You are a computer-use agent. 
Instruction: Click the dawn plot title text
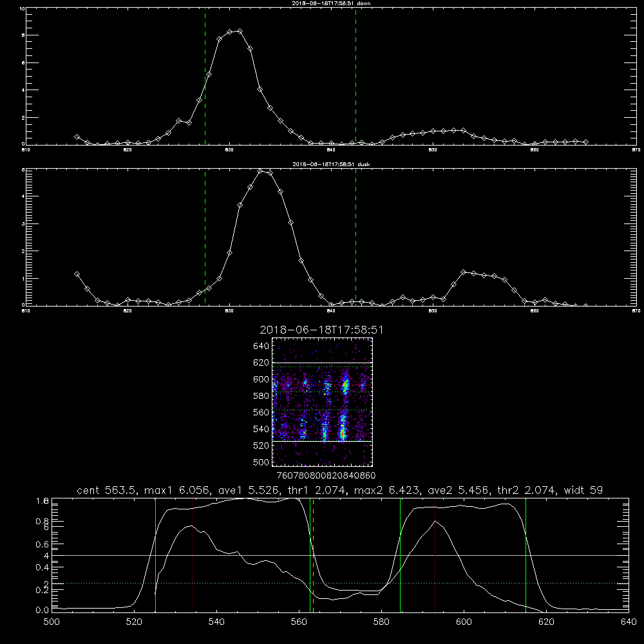(331, 3)
